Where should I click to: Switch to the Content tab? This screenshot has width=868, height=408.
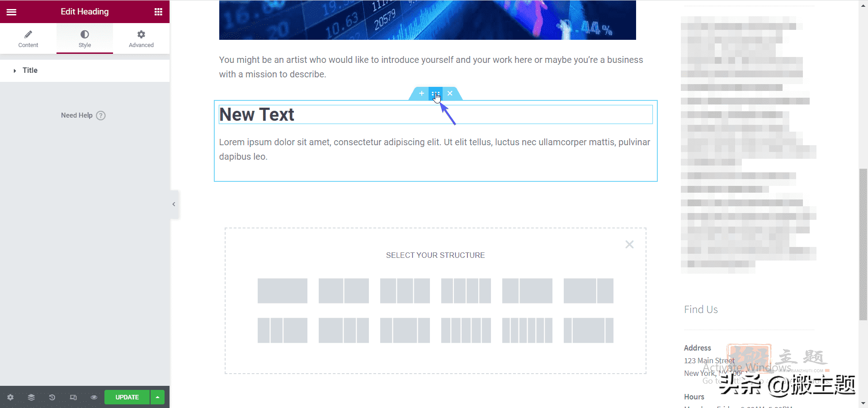point(28,39)
